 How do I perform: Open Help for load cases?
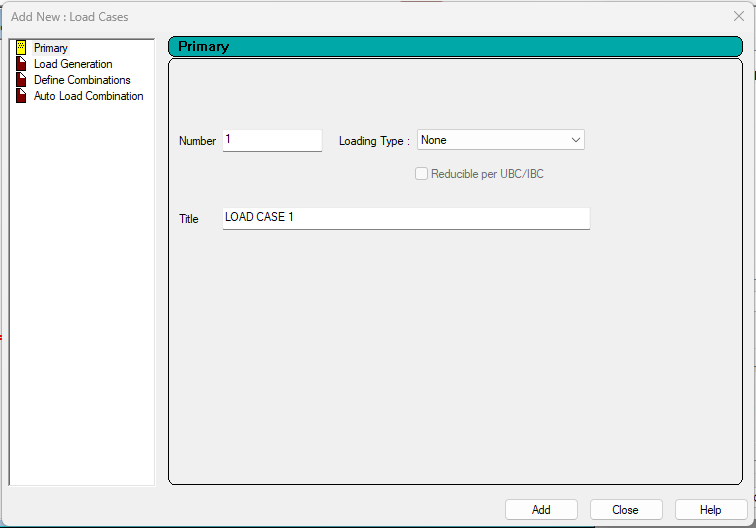pyautogui.click(x=710, y=510)
